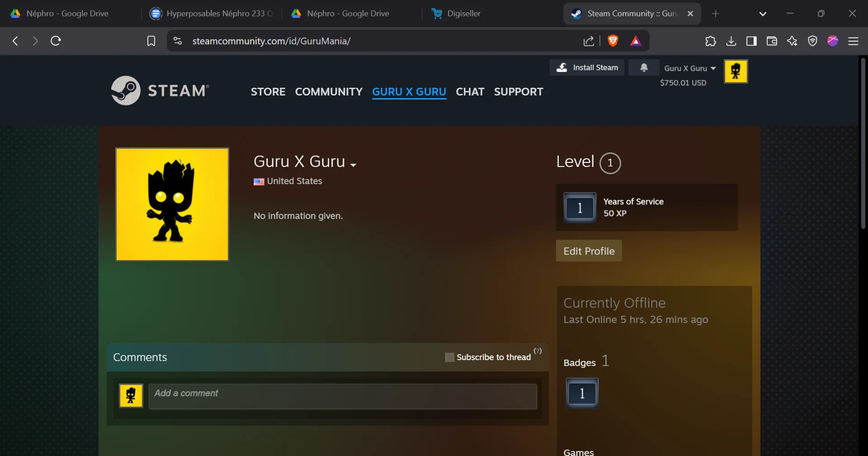The height and width of the screenshot is (456, 868).
Task: Open a new browser tab
Action: tap(715, 14)
